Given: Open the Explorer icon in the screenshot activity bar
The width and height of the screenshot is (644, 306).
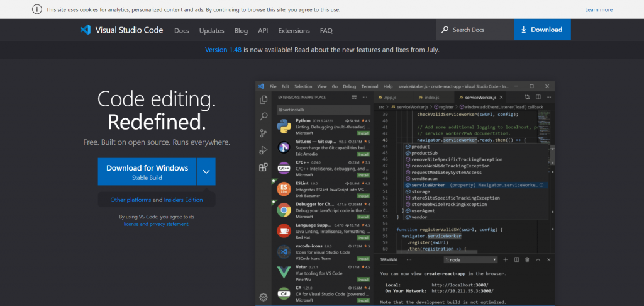Looking at the screenshot, I should click(264, 99).
